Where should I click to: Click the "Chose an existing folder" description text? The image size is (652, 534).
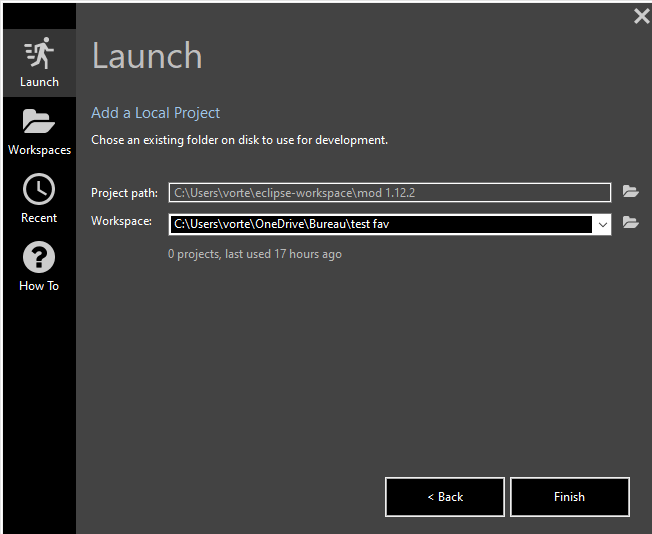[x=239, y=140]
